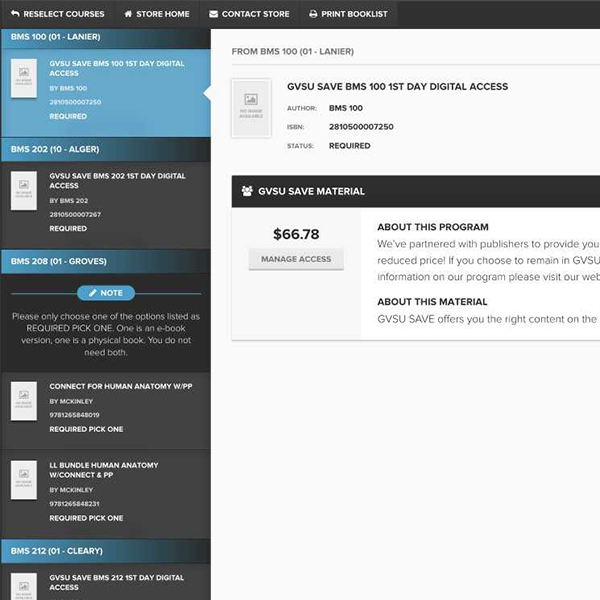This screenshot has width=600, height=600.
Task: Click the Required status value in details
Action: pyautogui.click(x=350, y=146)
